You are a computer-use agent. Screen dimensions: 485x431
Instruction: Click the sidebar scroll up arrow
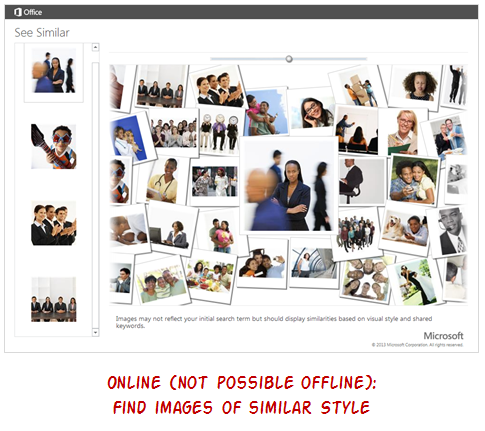point(95,47)
